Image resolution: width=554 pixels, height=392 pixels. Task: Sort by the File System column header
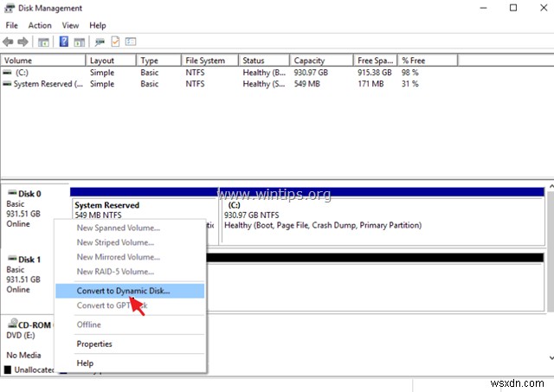tap(209, 61)
